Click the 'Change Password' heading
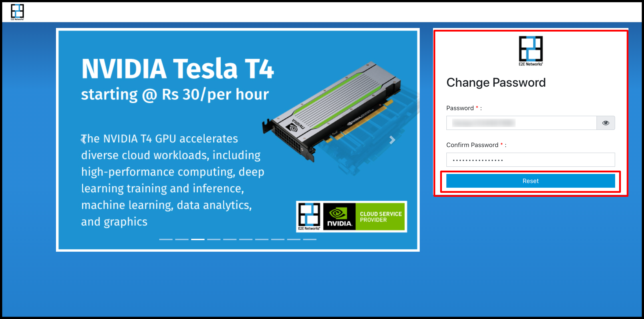This screenshot has width=644, height=319. click(496, 82)
